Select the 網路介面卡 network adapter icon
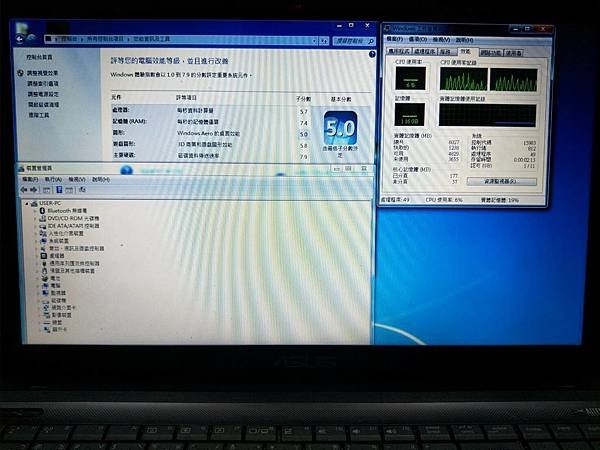Screen dimensions: 600x450 (46, 308)
